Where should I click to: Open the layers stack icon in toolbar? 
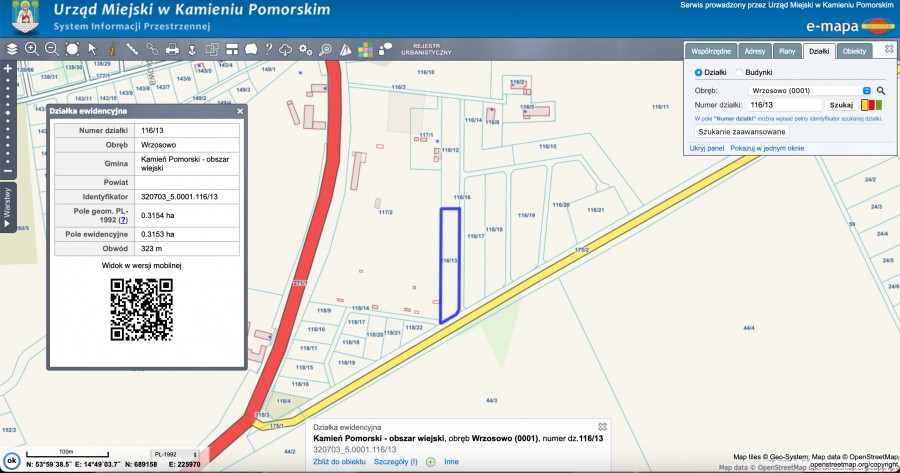click(11, 48)
